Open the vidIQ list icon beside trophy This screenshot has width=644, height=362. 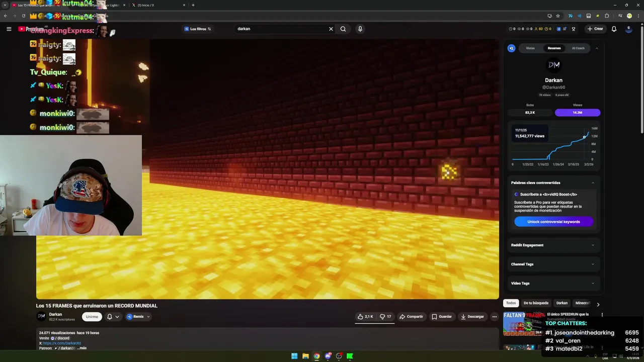coord(565,29)
